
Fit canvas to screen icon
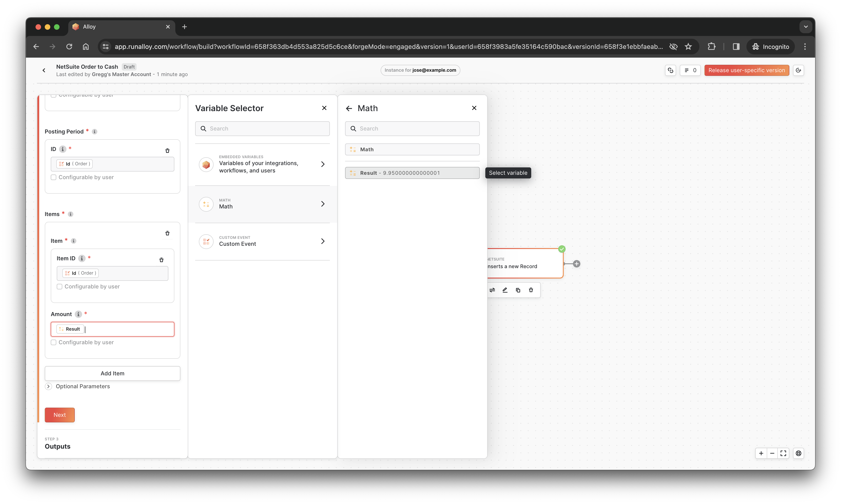click(783, 454)
